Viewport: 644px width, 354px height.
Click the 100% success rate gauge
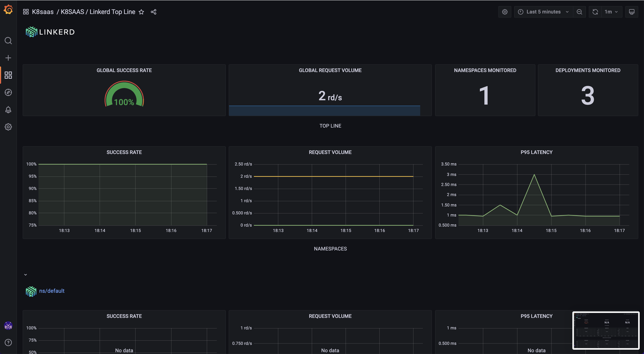pyautogui.click(x=124, y=94)
